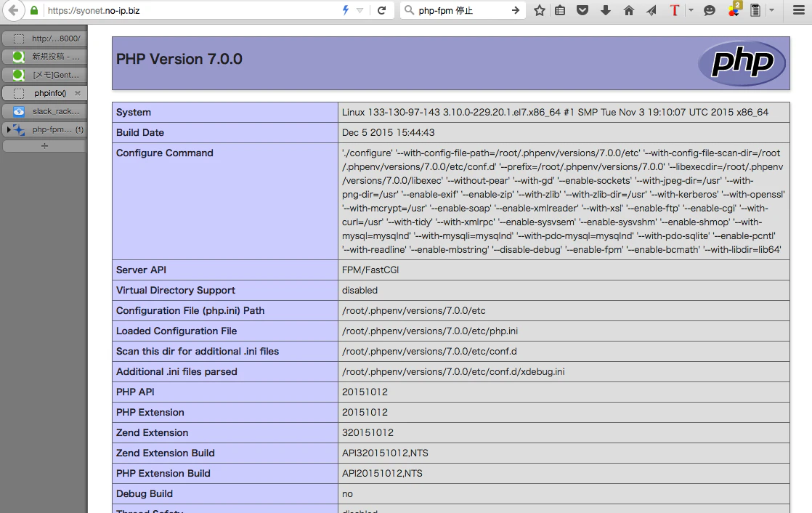Click the PHP logo in the header
Viewport: 812px width, 513px height.
pyautogui.click(x=742, y=63)
